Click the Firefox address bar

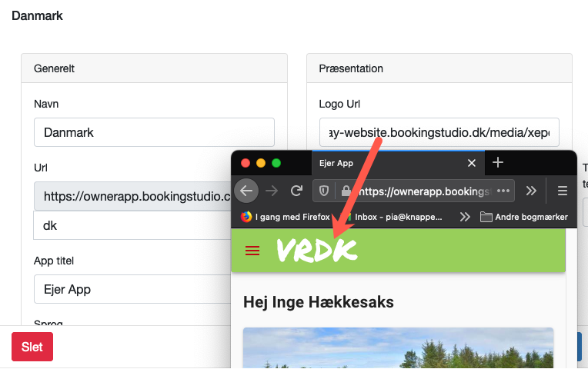[x=413, y=191]
